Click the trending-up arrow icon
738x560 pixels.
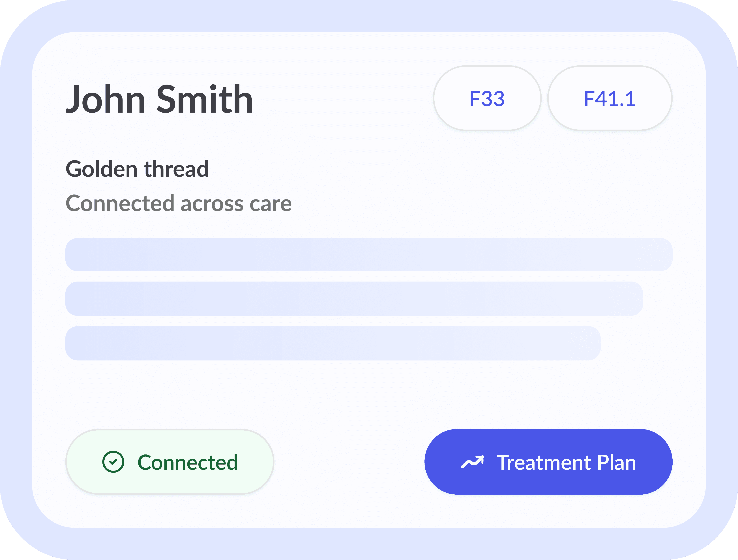pyautogui.click(x=472, y=462)
